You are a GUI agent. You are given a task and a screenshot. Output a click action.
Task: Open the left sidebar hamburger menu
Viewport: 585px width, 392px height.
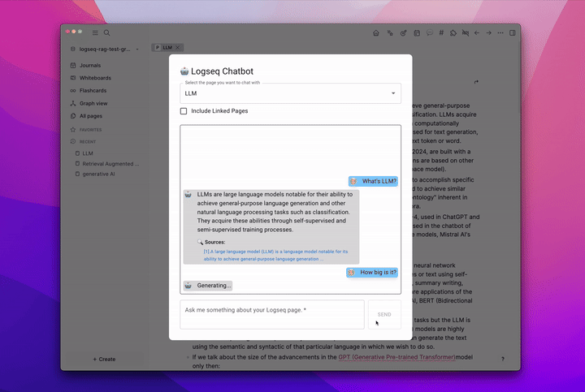click(x=95, y=32)
